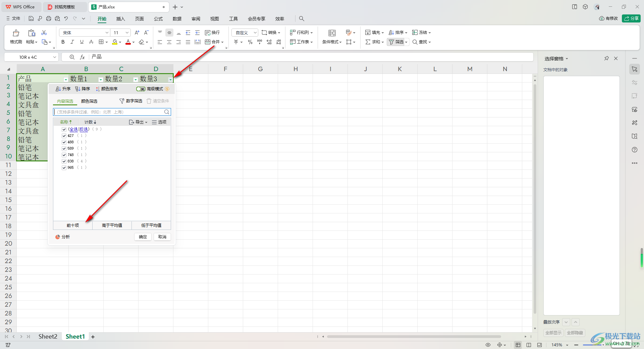Image resolution: width=644 pixels, height=349 pixels.
Task: Open filter dropdown on 产品 header
Action: pos(66,80)
